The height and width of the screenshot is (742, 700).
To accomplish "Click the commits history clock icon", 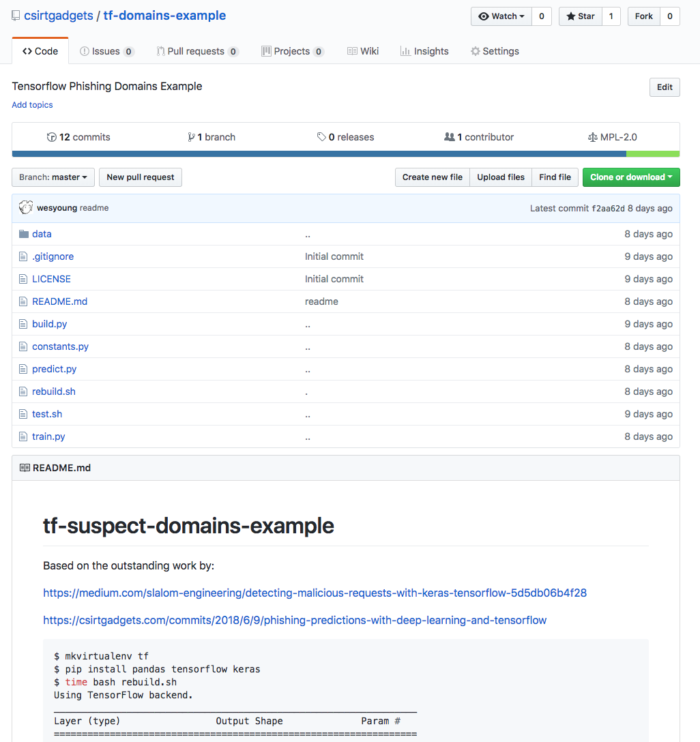I will pyautogui.click(x=52, y=137).
